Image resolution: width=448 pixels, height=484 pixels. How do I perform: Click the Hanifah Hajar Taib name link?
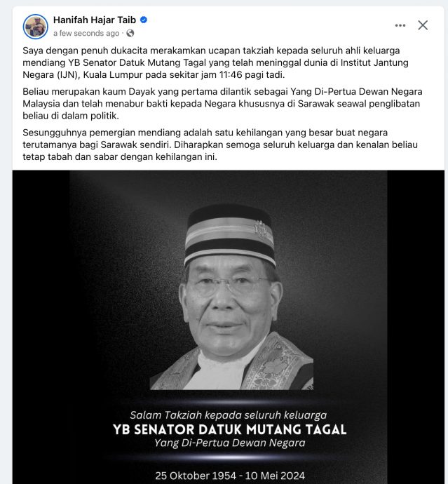(95, 20)
